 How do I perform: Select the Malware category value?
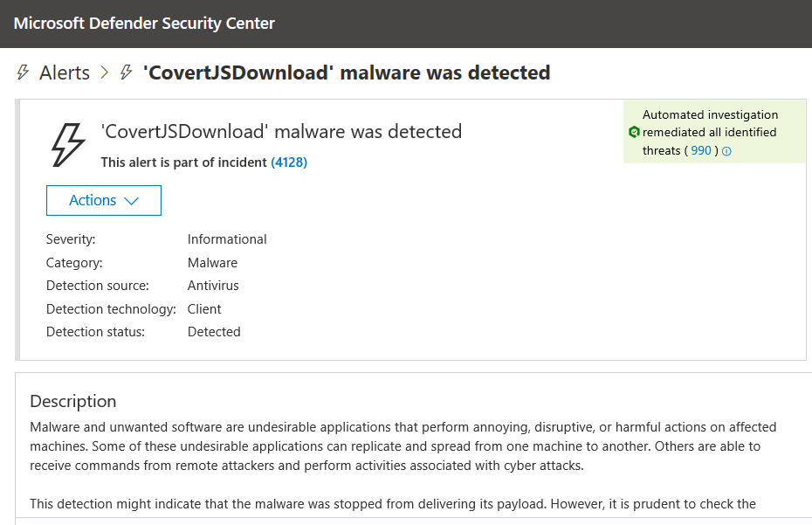click(212, 263)
